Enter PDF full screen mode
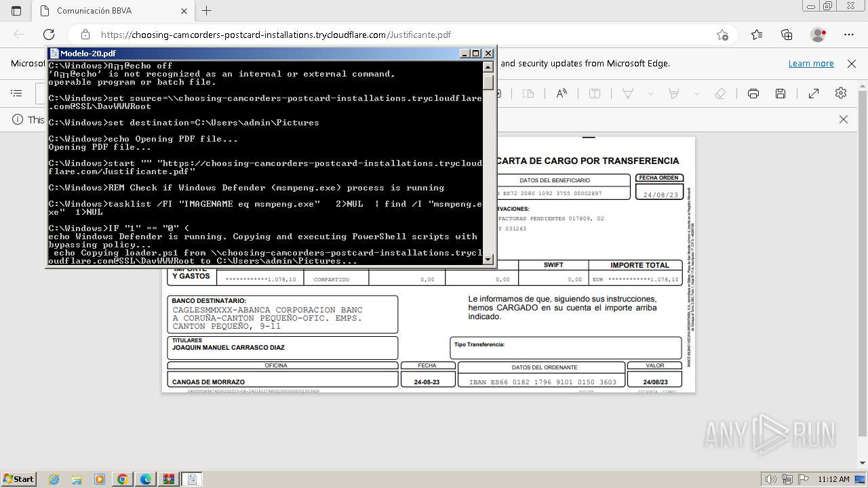The width and height of the screenshot is (868, 488). (x=814, y=94)
